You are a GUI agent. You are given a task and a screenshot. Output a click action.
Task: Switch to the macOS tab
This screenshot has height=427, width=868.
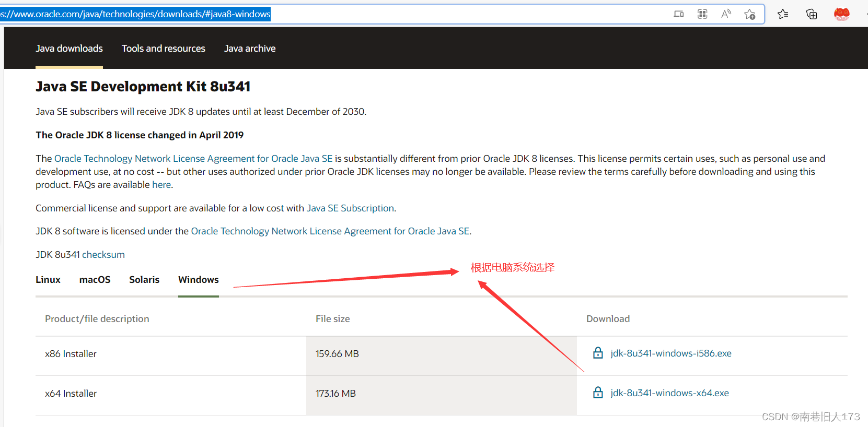point(95,280)
